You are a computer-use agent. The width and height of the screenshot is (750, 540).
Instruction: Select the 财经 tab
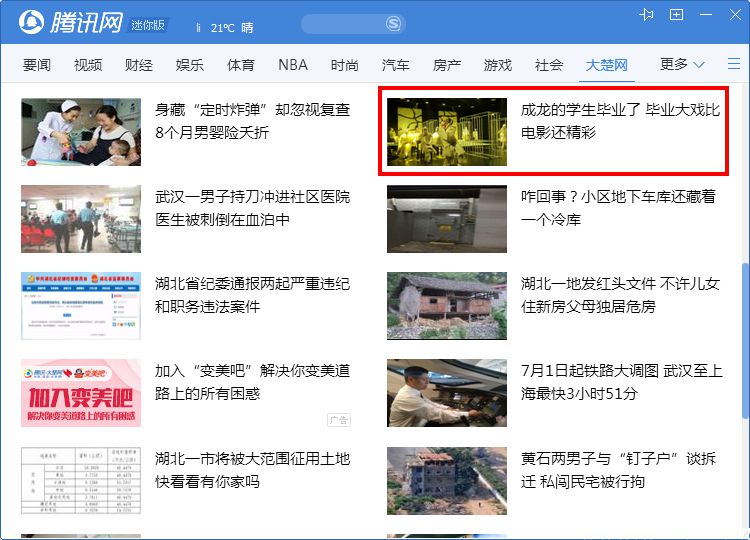point(139,65)
